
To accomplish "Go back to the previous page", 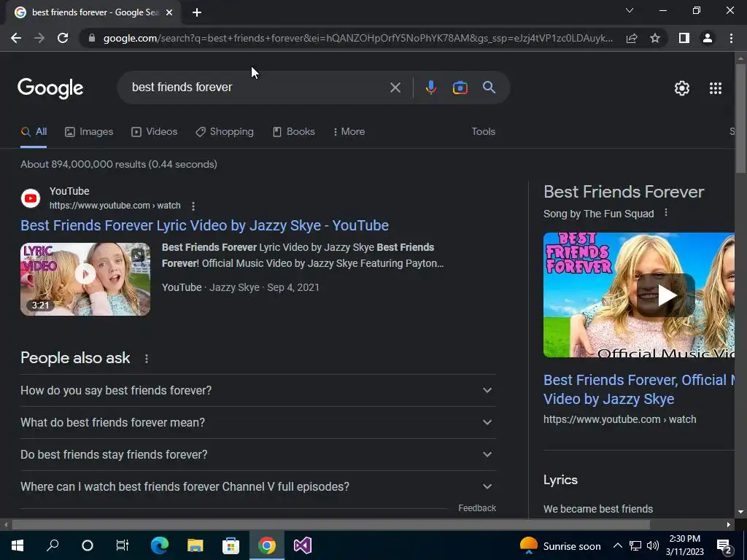I will (x=16, y=38).
